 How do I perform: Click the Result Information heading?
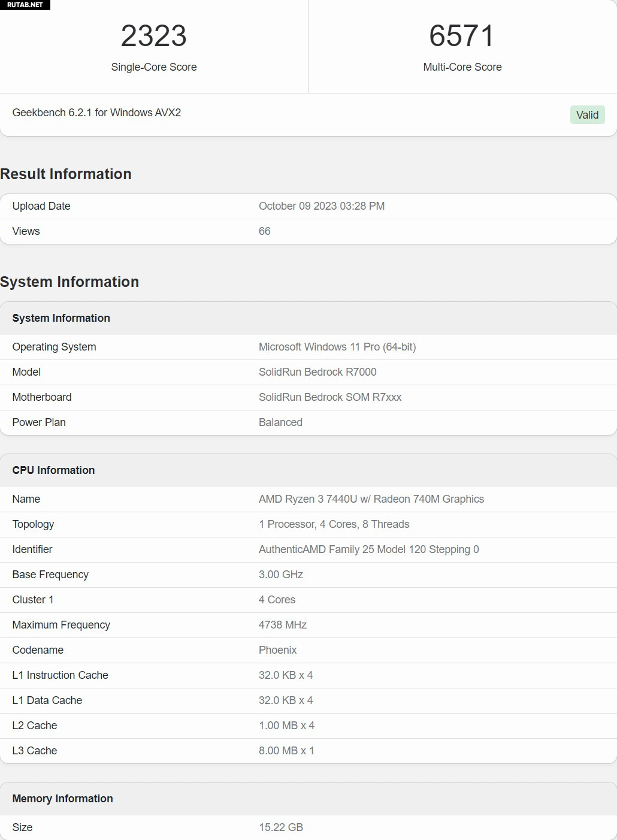click(66, 174)
